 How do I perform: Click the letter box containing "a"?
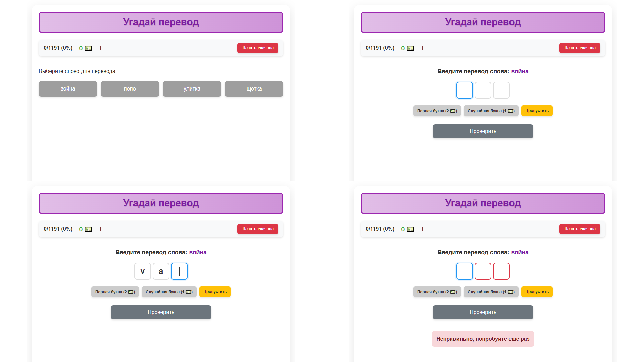(x=161, y=271)
